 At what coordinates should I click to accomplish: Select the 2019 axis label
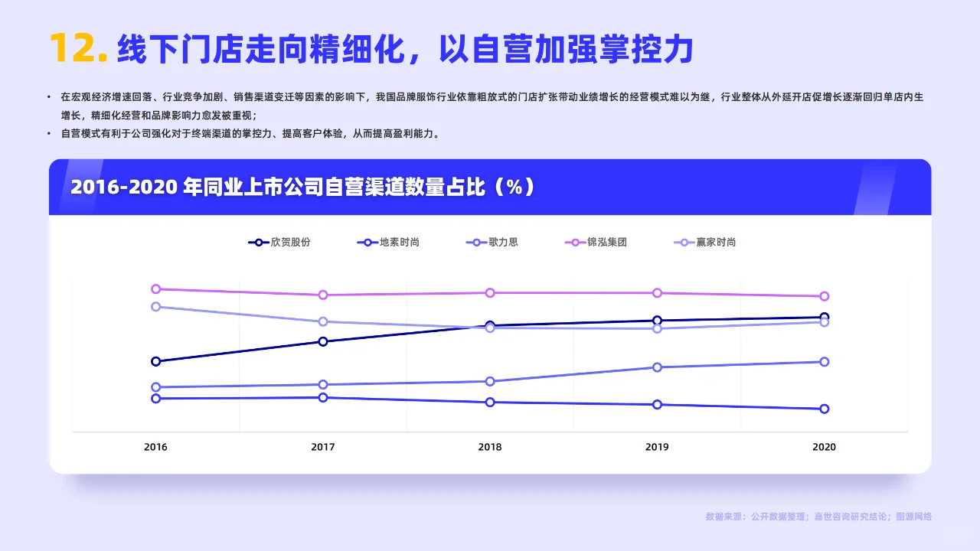tap(657, 447)
